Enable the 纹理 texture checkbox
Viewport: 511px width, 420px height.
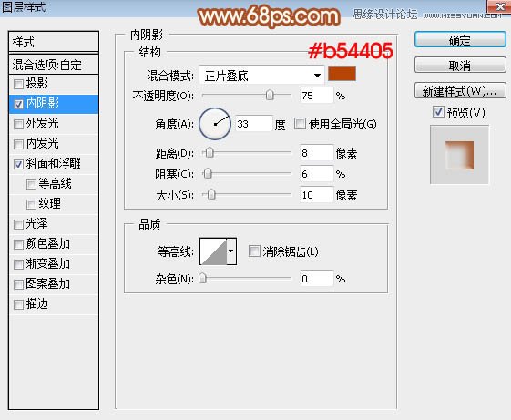[31, 204]
